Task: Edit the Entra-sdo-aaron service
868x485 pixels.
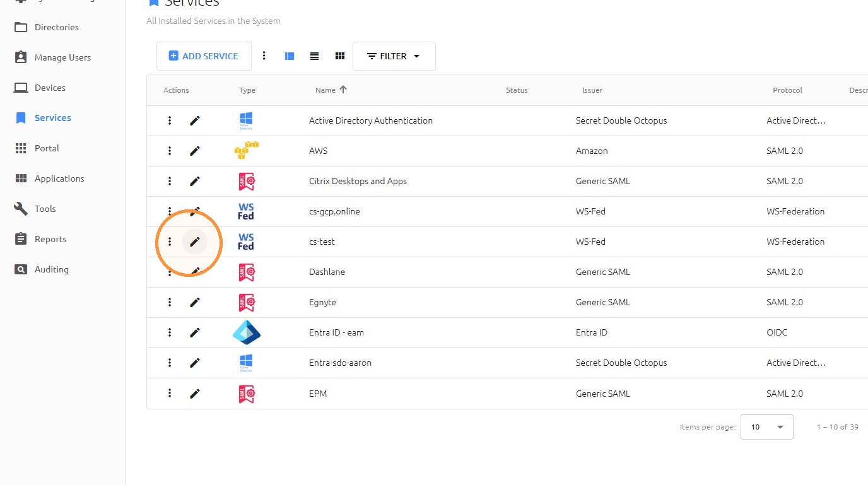Action: (x=195, y=363)
